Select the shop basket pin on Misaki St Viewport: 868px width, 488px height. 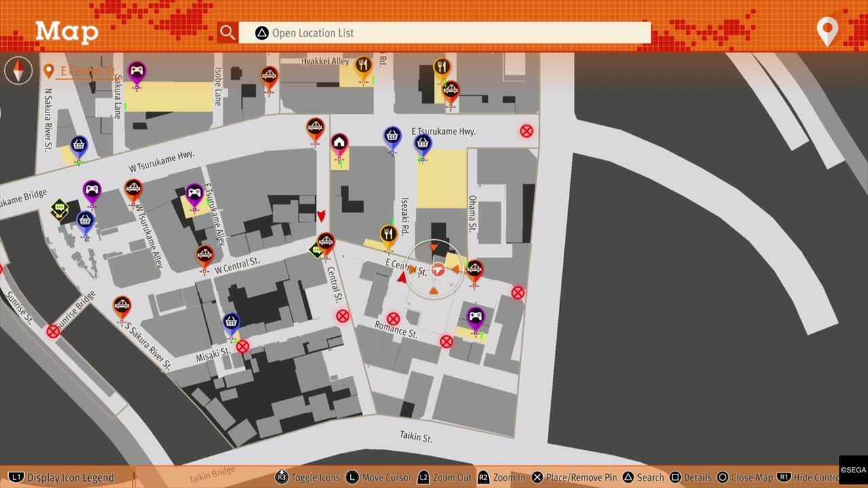pyautogui.click(x=231, y=321)
